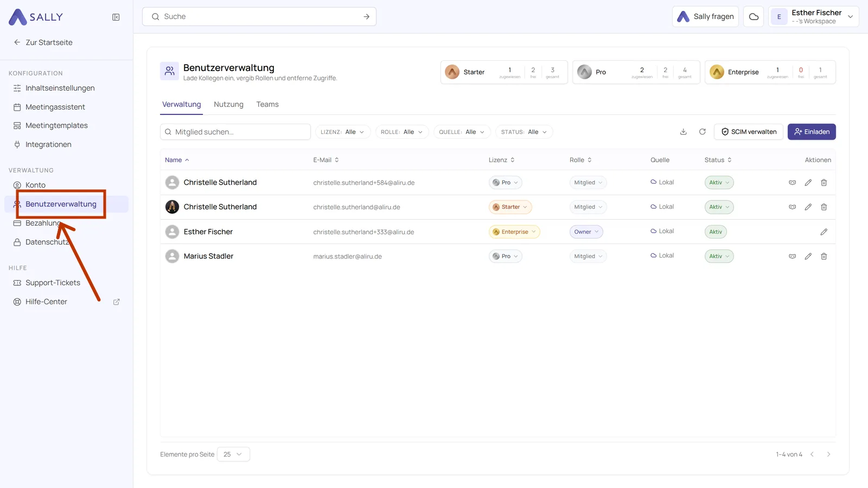Open the Lizenz filter dropdown
Image resolution: width=868 pixels, height=488 pixels.
click(x=343, y=132)
